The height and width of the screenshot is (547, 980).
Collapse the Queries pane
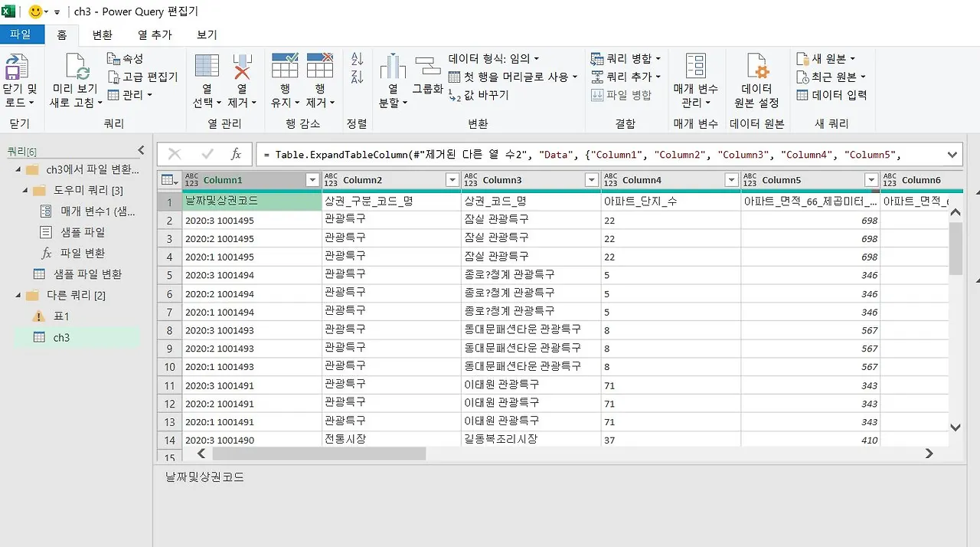click(x=141, y=151)
